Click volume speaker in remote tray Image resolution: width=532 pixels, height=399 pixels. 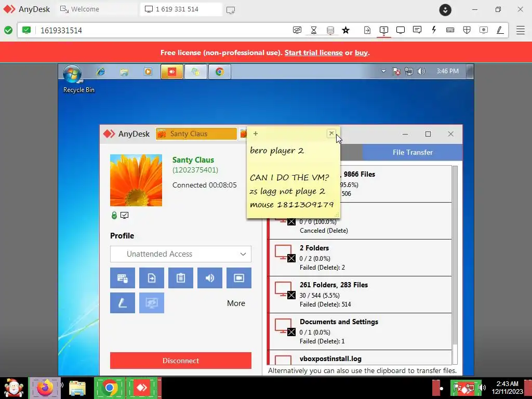pyautogui.click(x=421, y=71)
